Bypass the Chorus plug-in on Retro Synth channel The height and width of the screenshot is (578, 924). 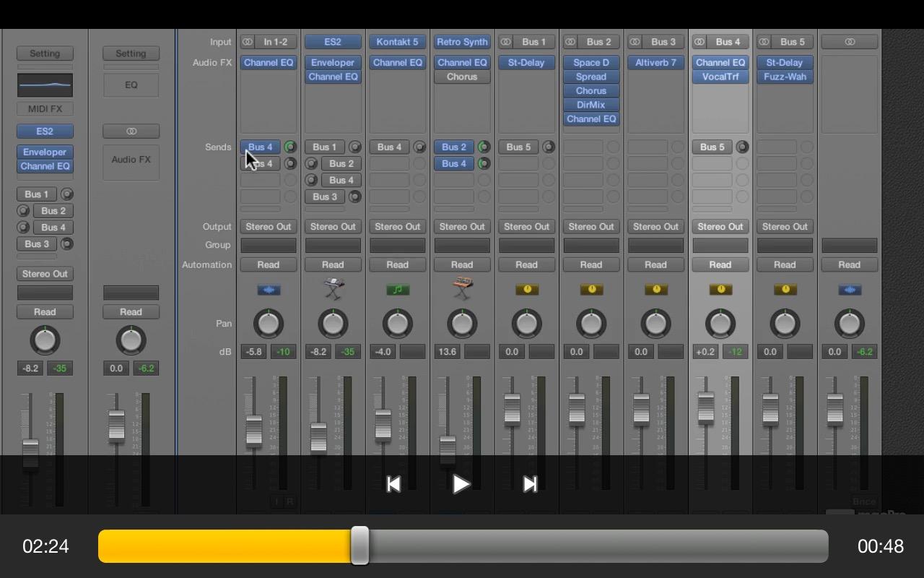click(x=462, y=77)
